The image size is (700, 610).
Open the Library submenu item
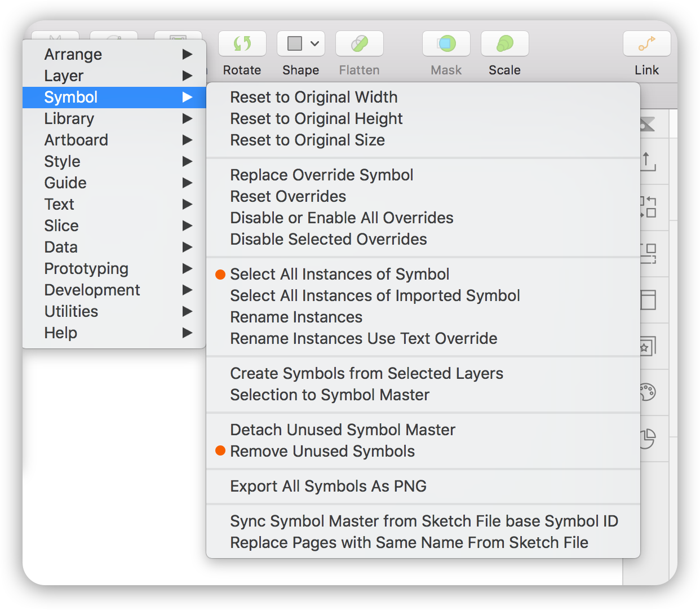[69, 119]
